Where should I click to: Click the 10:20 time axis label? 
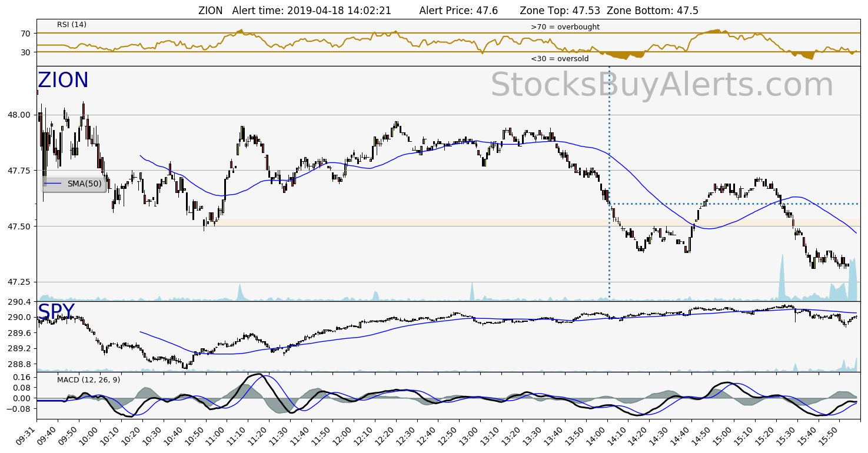pyautogui.click(x=131, y=435)
